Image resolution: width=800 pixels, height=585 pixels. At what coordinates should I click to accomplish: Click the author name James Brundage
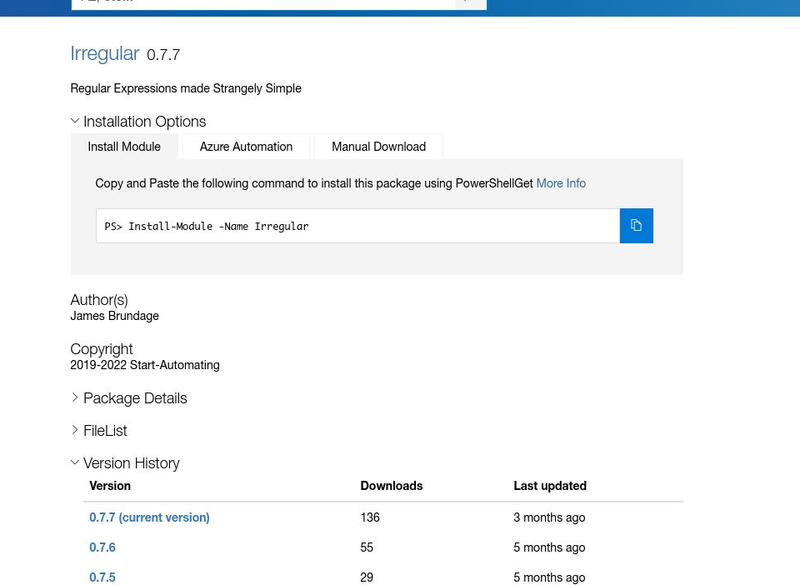(x=114, y=316)
